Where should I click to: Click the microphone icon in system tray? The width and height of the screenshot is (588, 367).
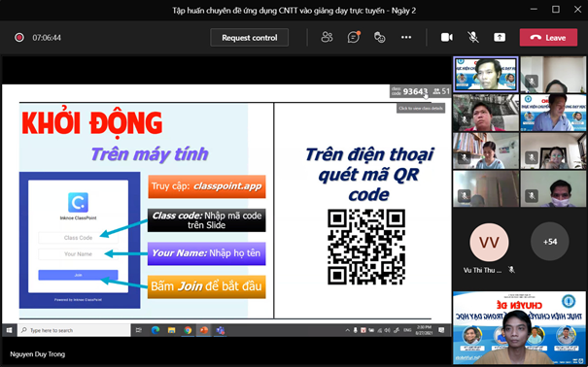click(x=355, y=330)
